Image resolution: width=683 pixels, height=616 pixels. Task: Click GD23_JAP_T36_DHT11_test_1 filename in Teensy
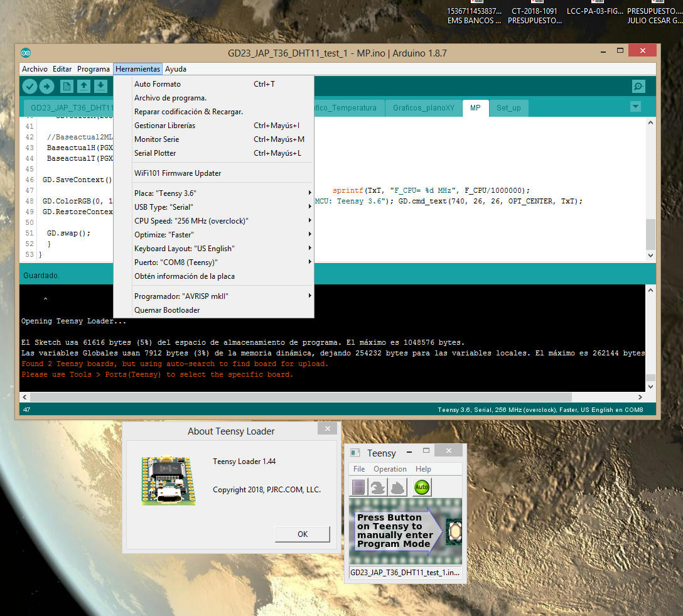pyautogui.click(x=405, y=573)
